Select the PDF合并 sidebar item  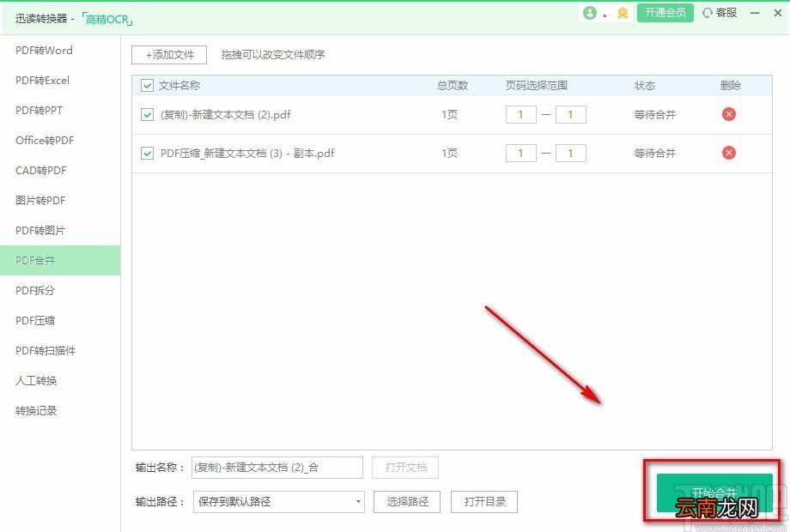(x=60, y=260)
